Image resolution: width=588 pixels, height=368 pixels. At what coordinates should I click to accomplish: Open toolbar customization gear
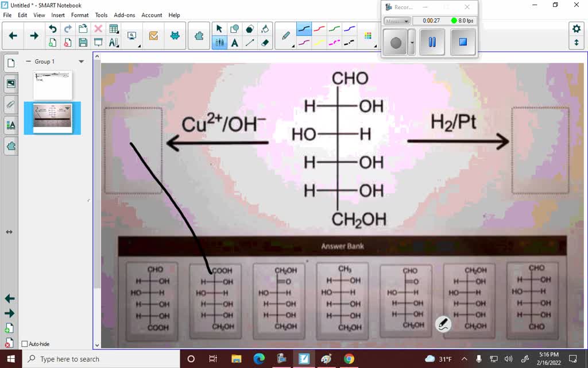(x=577, y=29)
